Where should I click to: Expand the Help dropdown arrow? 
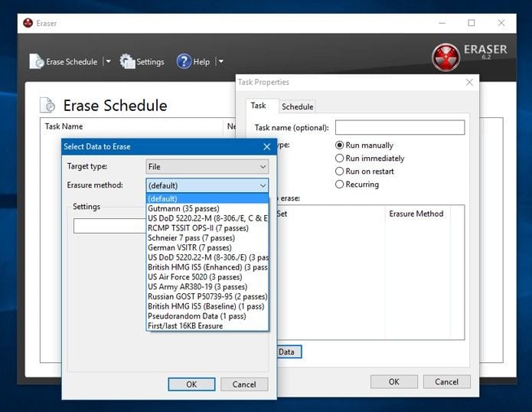click(221, 62)
